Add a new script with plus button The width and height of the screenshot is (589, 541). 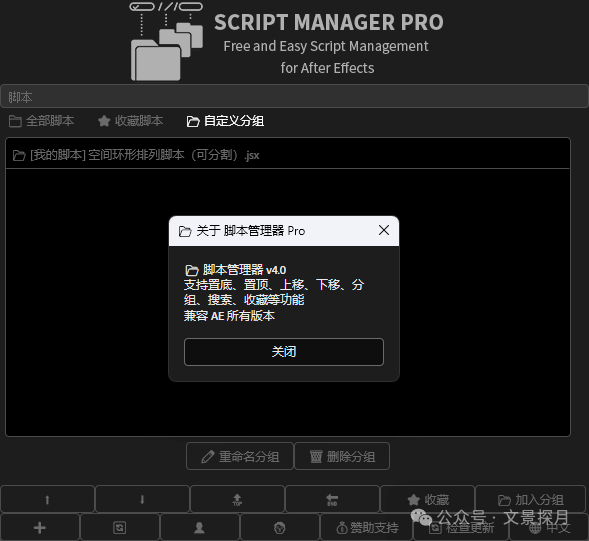(40, 527)
